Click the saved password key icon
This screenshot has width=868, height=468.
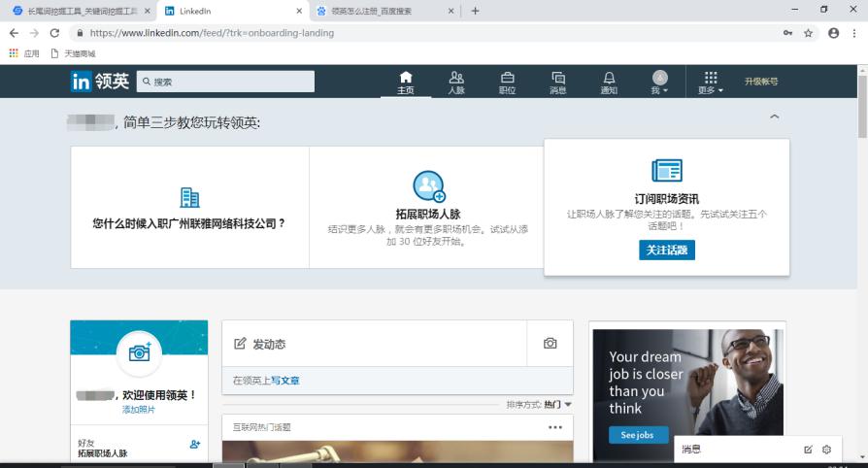787,33
